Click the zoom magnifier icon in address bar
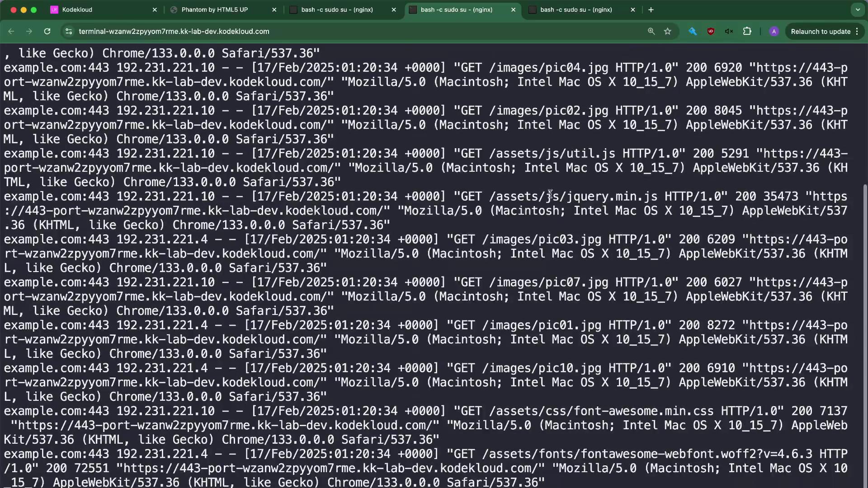 [x=651, y=31]
